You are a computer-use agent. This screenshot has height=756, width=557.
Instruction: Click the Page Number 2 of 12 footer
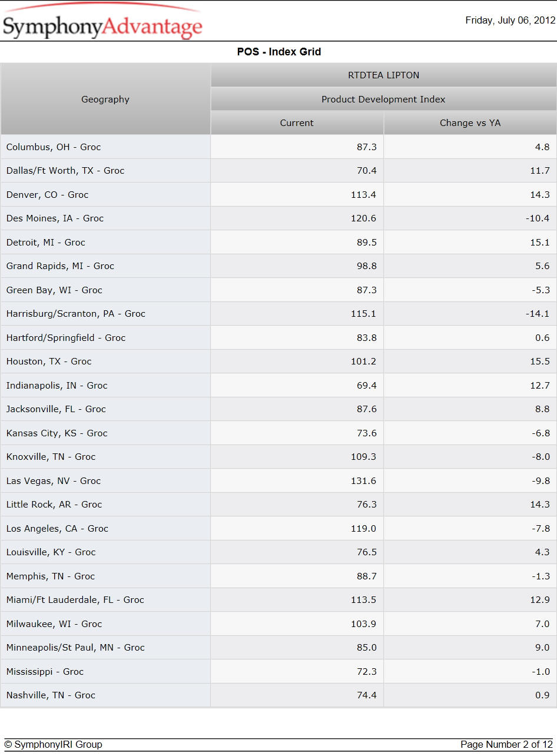(507, 744)
